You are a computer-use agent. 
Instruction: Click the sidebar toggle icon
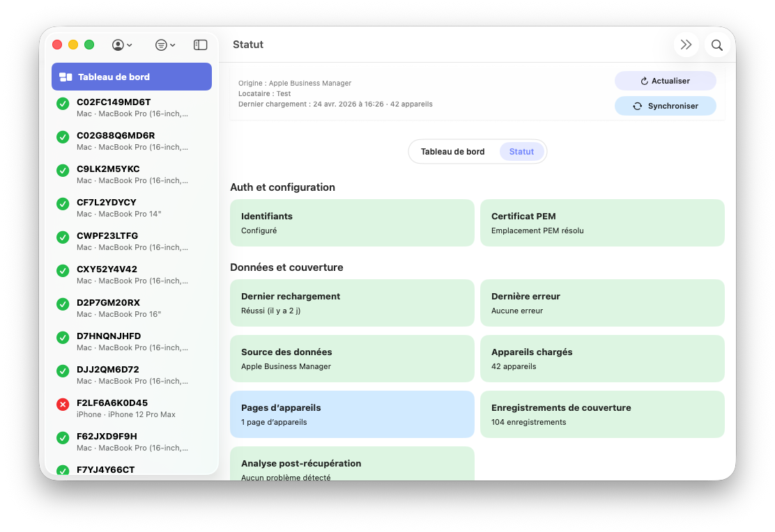point(200,45)
